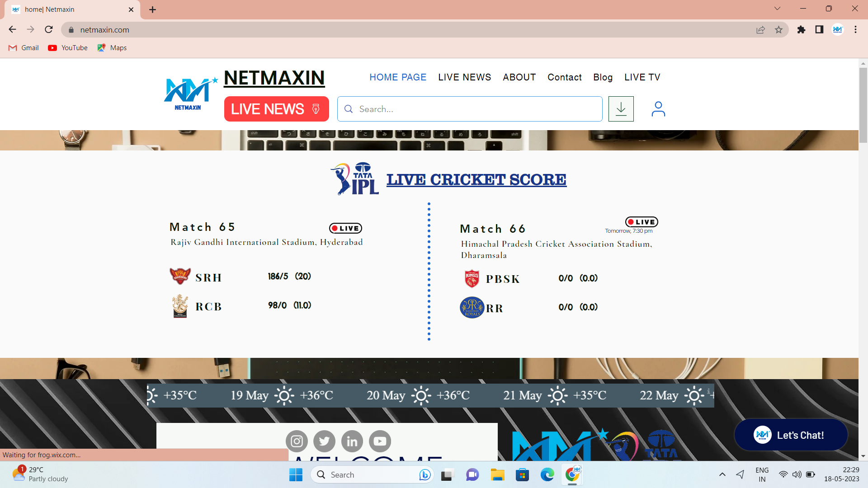Bookmark this page with the star icon
The width and height of the screenshot is (868, 488).
pyautogui.click(x=778, y=29)
